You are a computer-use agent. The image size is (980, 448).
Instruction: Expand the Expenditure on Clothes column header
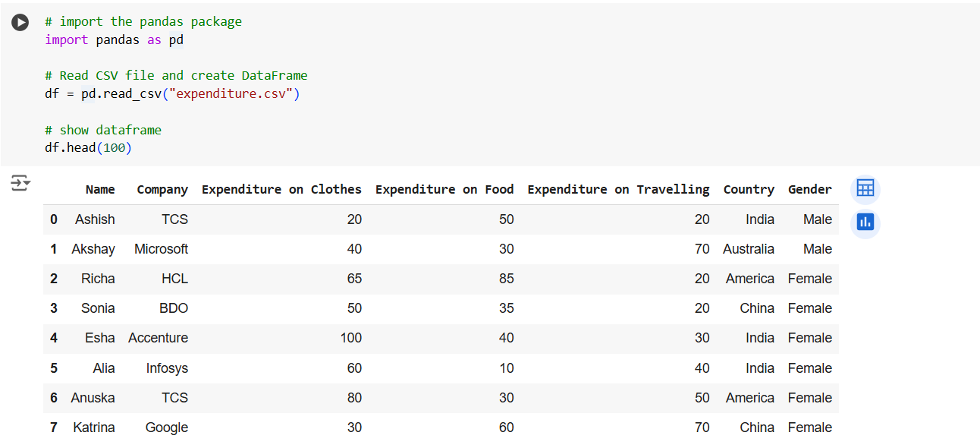click(x=281, y=189)
